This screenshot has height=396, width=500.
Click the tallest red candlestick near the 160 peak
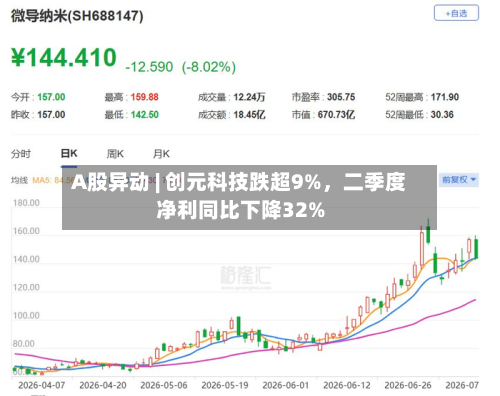click(x=422, y=248)
